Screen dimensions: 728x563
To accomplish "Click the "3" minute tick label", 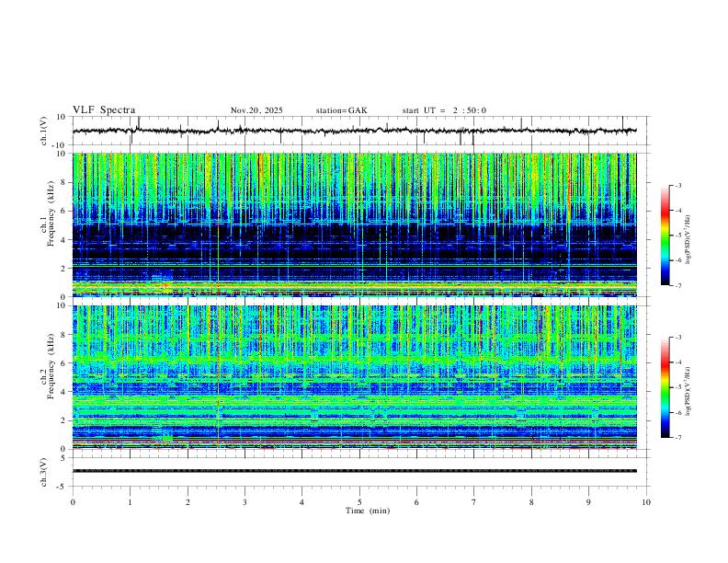I will (x=245, y=502).
